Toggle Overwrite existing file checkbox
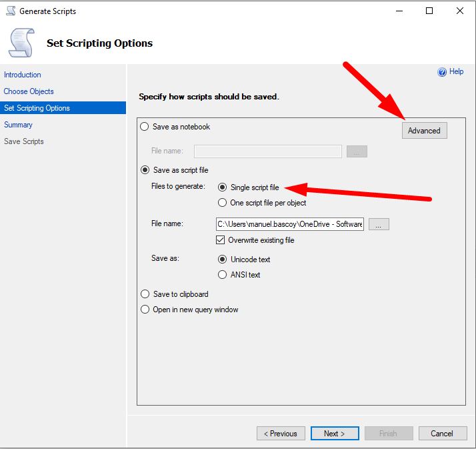The image size is (476, 449). pyautogui.click(x=221, y=240)
